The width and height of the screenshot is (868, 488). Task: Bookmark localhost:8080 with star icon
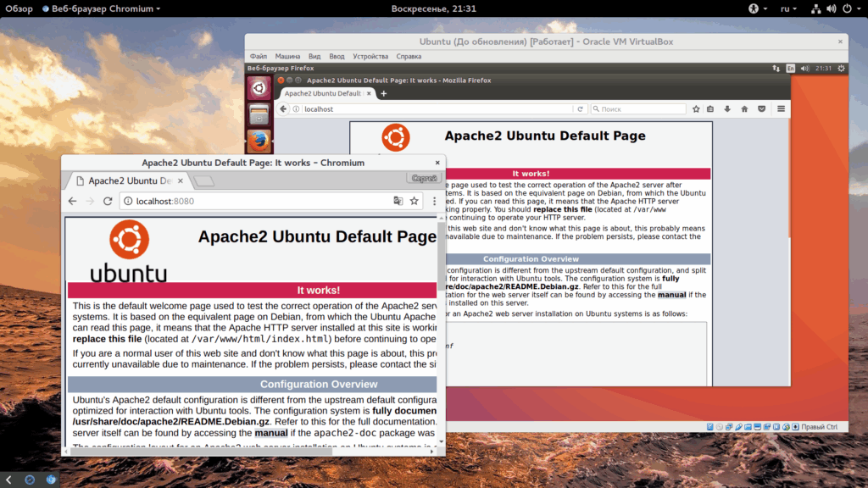[414, 201]
